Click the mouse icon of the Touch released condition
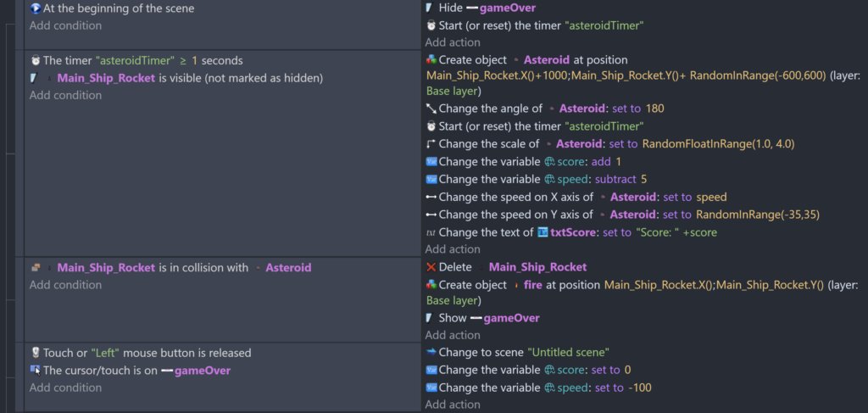This screenshot has height=413, width=868. pos(35,353)
